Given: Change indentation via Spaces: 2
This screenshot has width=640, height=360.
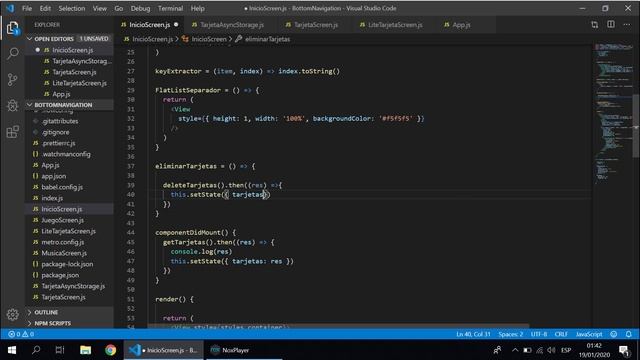Looking at the screenshot, I should tap(510, 334).
